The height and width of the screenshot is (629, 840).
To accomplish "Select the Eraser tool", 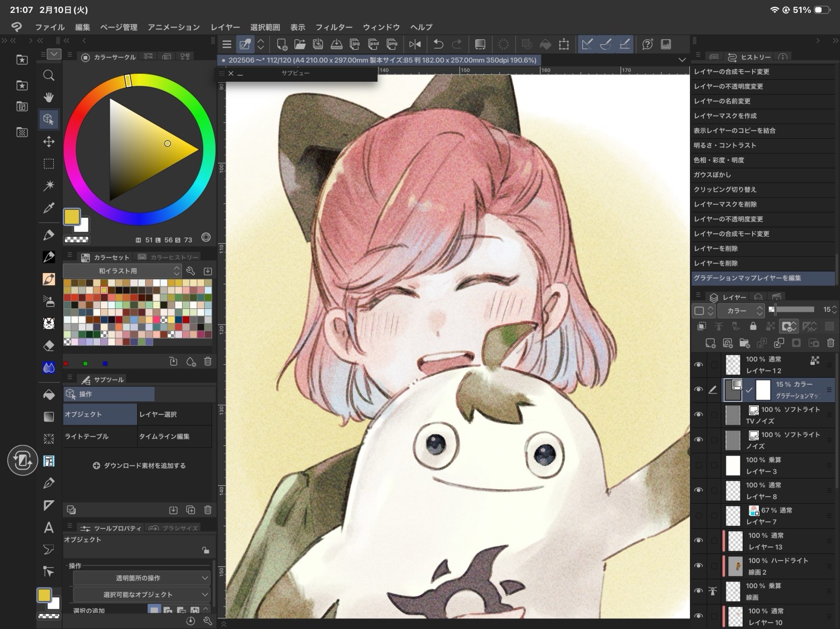I will [x=49, y=346].
